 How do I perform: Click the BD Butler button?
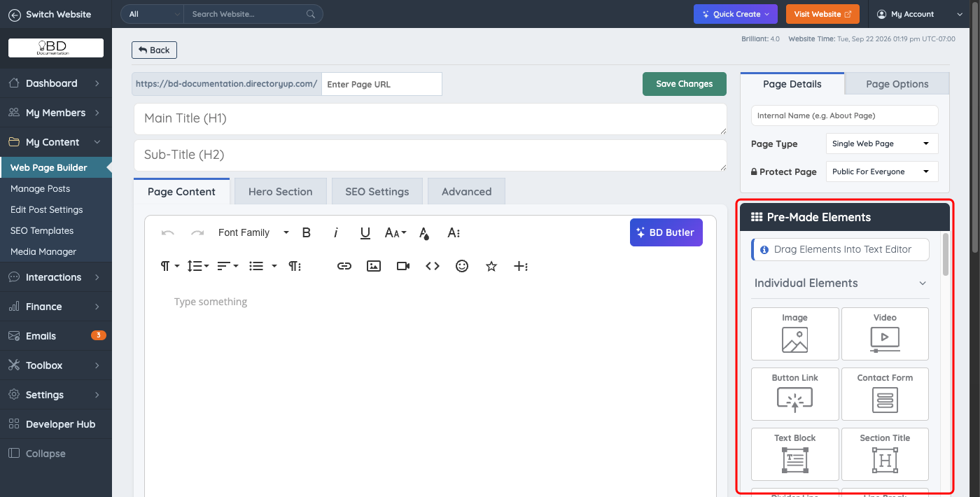tap(666, 232)
